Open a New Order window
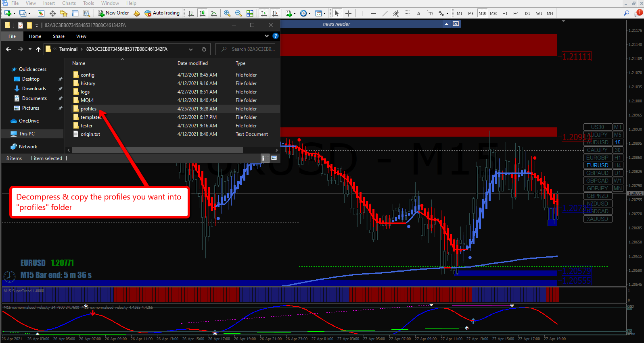The width and height of the screenshot is (644, 343). [x=113, y=13]
